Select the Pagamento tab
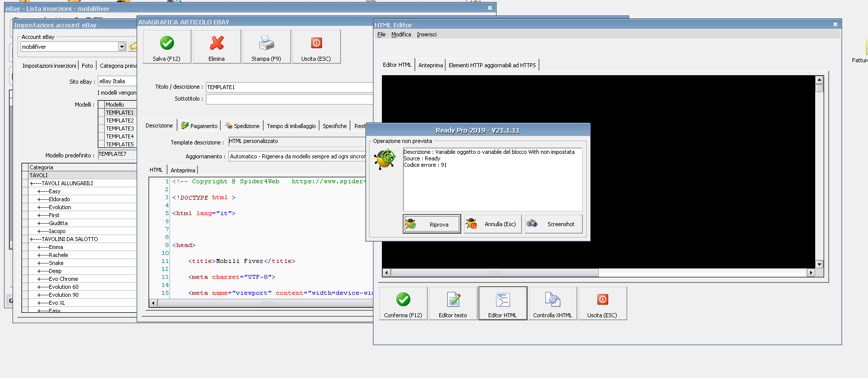 pos(199,126)
